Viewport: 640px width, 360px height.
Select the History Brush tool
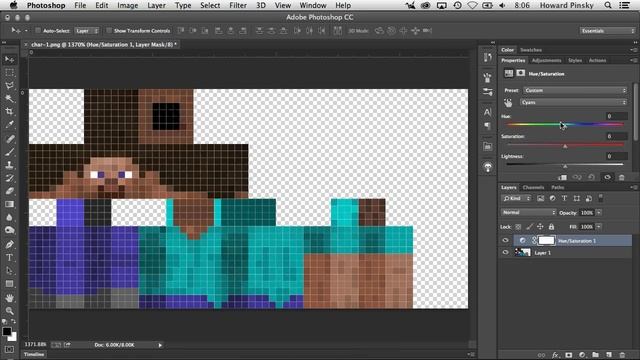pyautogui.click(x=9, y=178)
